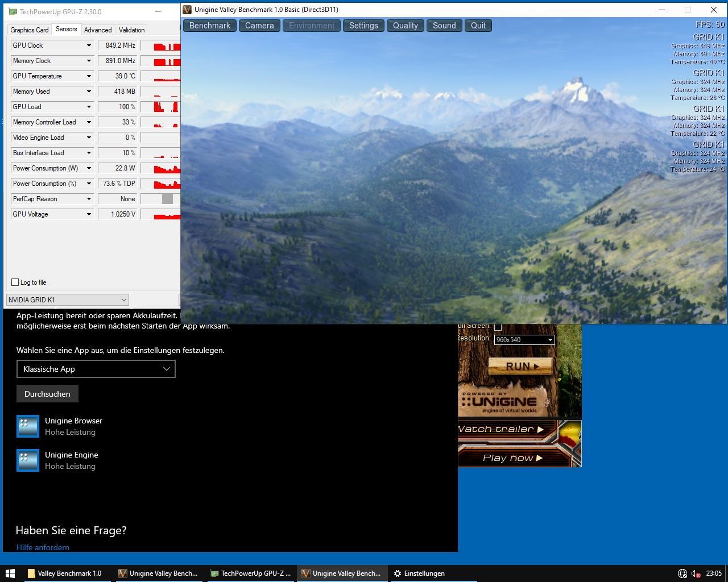Image resolution: width=728 pixels, height=582 pixels.
Task: Click the Windows Start button
Action: (10, 573)
